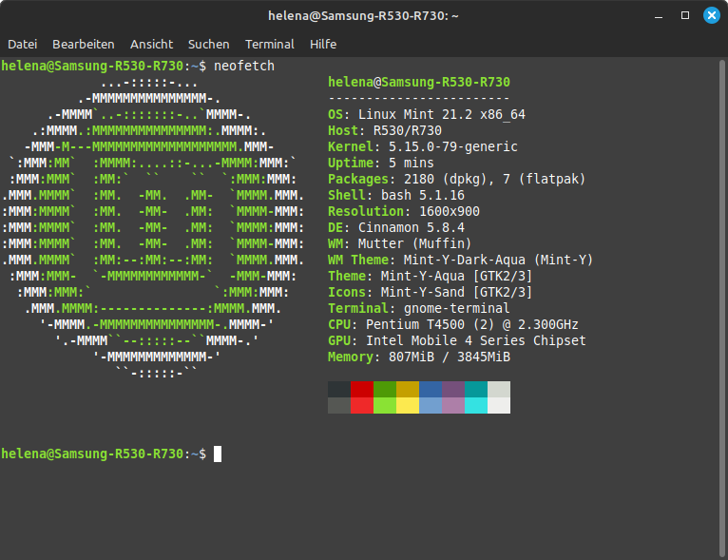Click the bright yellow color block in bottom row

[408, 405]
